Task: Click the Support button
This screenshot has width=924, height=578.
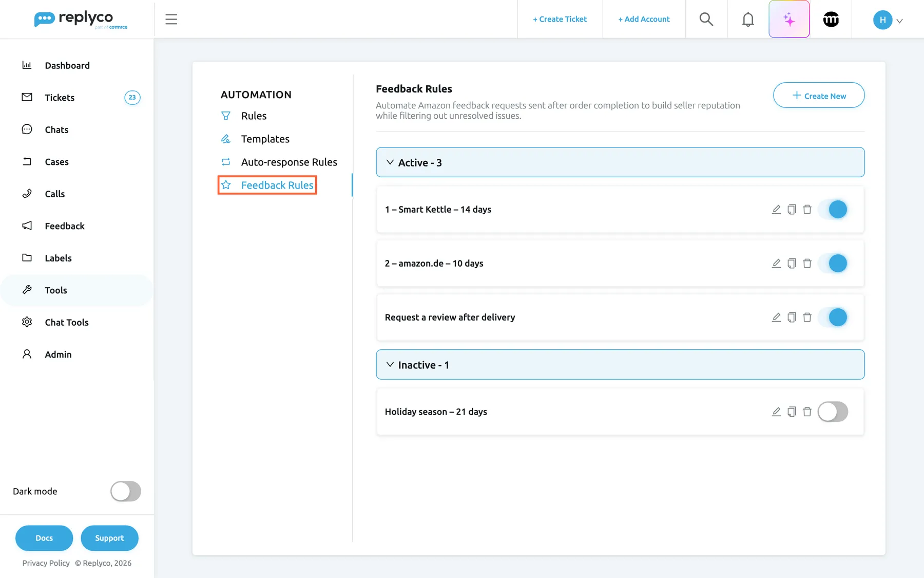Action: (x=109, y=538)
